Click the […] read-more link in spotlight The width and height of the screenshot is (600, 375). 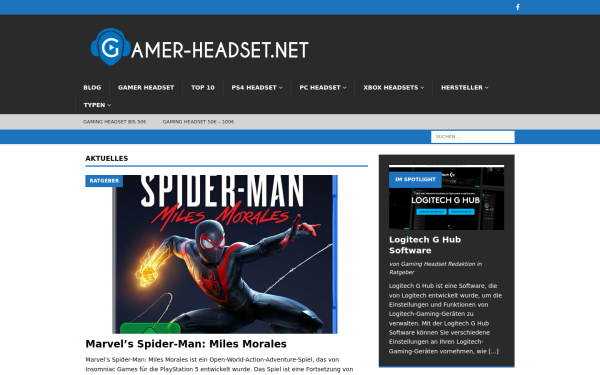tap(493, 351)
